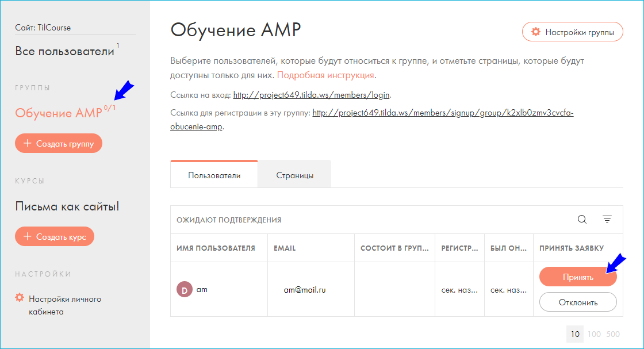Click the gear icon inside the Настройки группы button

pyautogui.click(x=536, y=32)
